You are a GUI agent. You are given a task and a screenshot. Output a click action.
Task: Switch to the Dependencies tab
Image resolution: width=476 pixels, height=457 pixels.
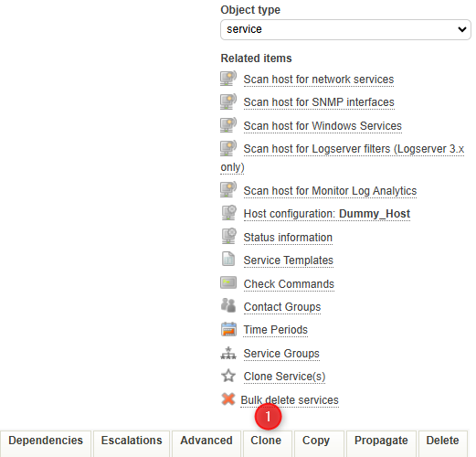click(46, 441)
